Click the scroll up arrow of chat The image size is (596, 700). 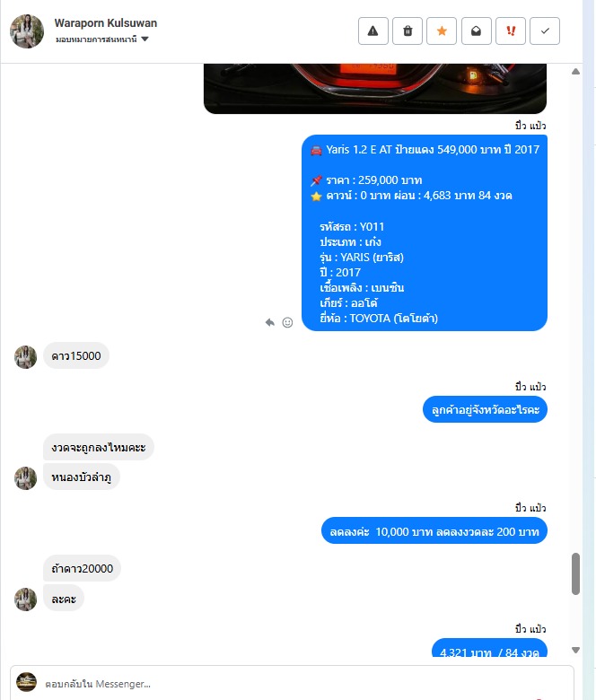tap(575, 72)
